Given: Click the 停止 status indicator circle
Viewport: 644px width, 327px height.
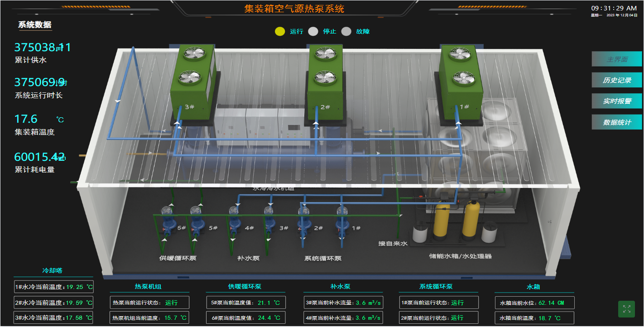Looking at the screenshot, I should click(313, 31).
